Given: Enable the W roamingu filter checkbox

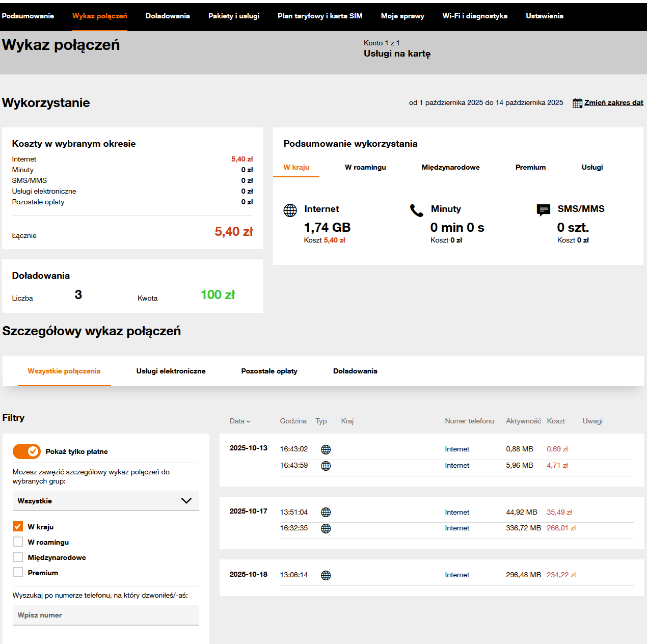Looking at the screenshot, I should [18, 542].
